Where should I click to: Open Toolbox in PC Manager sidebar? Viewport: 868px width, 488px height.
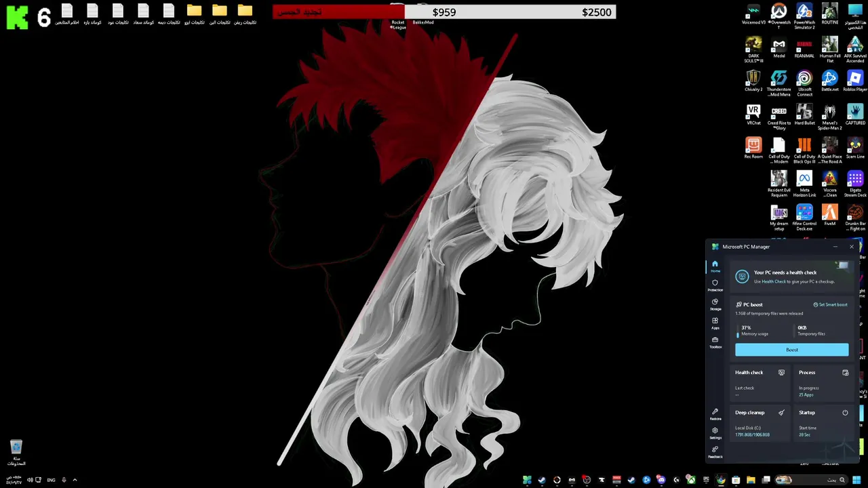coord(715,342)
